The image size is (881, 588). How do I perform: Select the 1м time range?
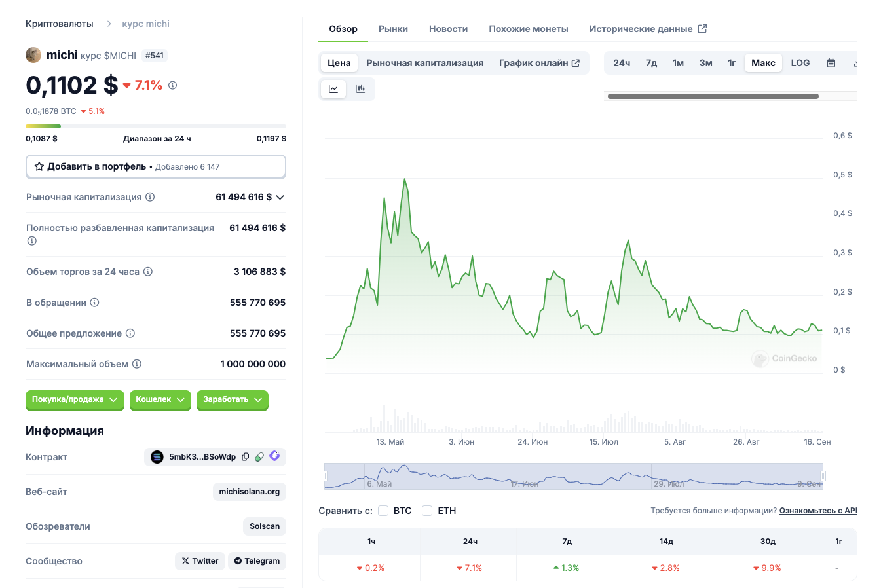[678, 63]
